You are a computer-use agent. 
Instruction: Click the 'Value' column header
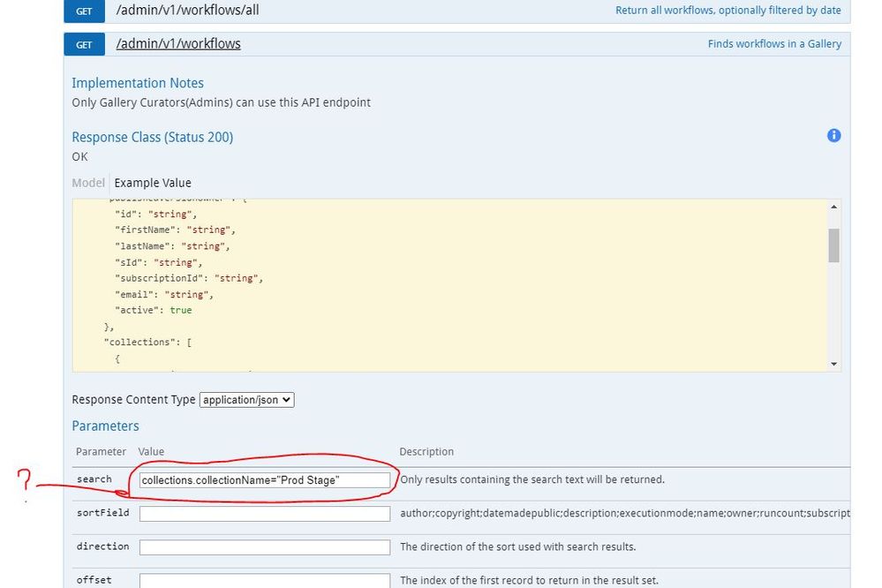point(151,452)
